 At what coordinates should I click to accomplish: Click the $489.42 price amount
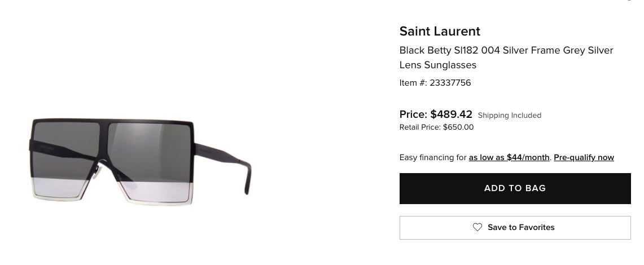[x=451, y=114]
